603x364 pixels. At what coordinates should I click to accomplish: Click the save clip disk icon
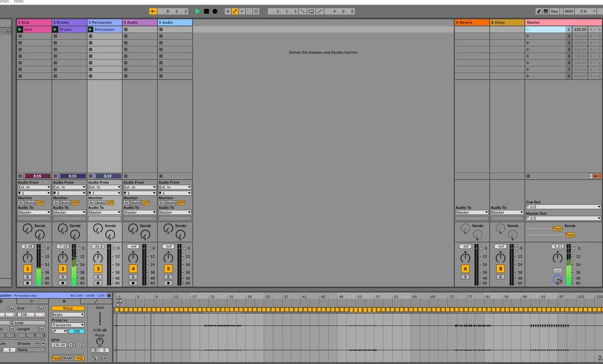coord(109,295)
